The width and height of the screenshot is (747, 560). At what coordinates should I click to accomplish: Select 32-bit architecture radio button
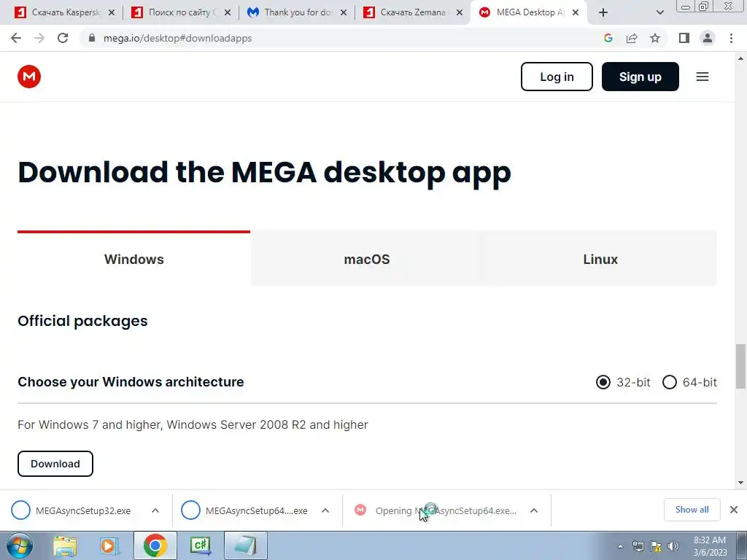[x=603, y=382]
